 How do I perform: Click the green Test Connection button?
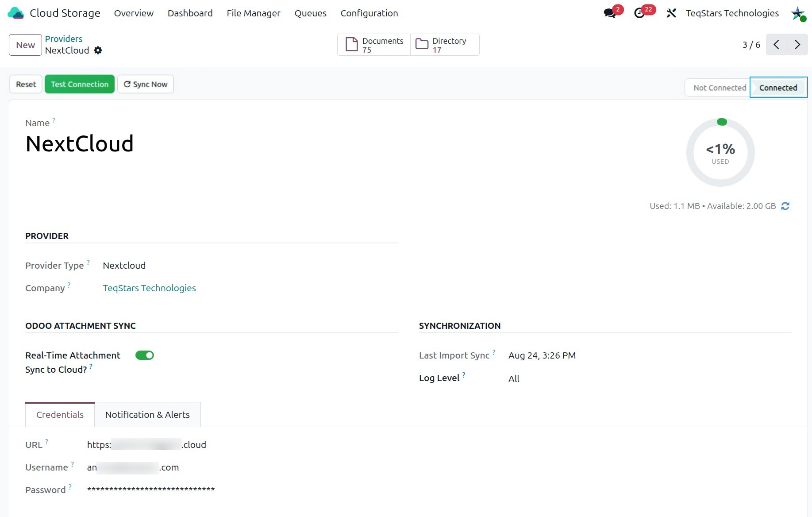(80, 84)
